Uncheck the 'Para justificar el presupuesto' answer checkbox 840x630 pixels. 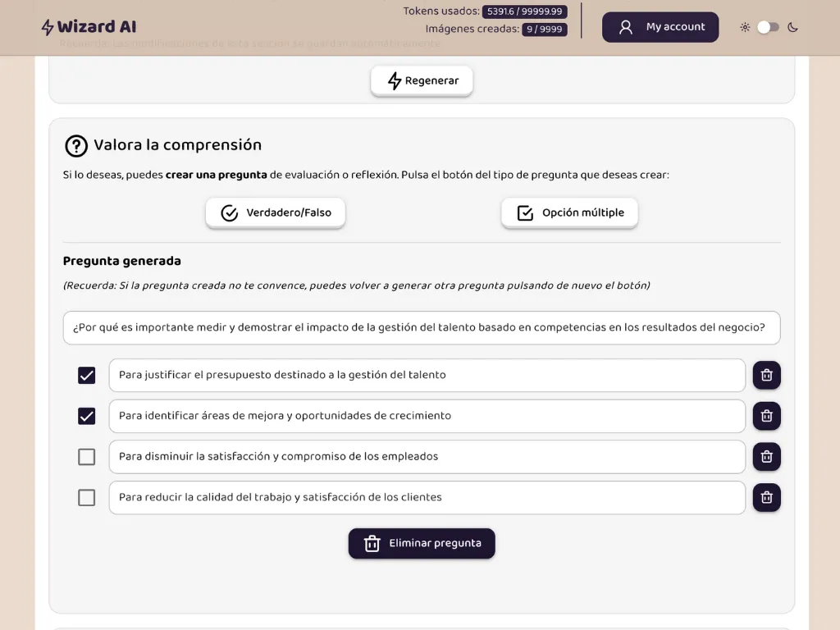point(87,375)
